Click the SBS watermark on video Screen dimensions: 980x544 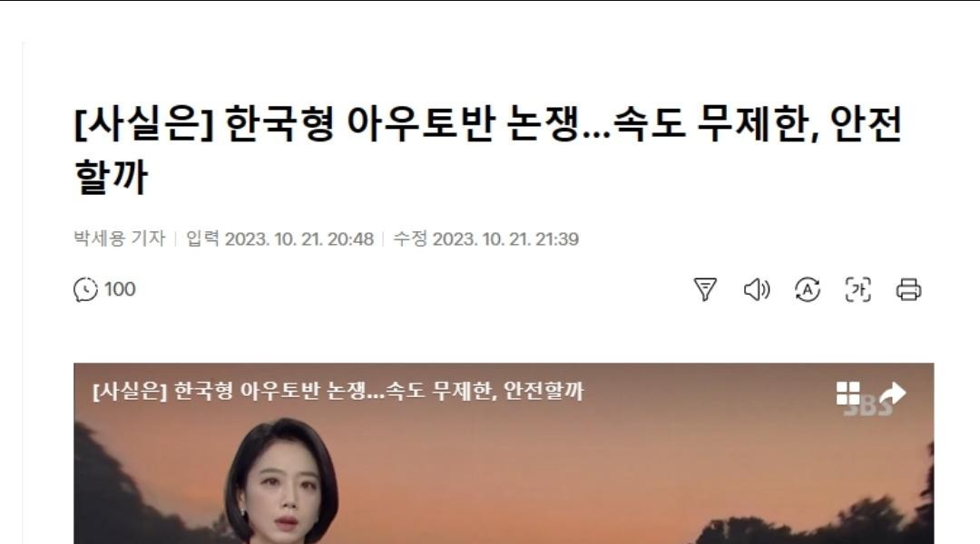coord(868,406)
